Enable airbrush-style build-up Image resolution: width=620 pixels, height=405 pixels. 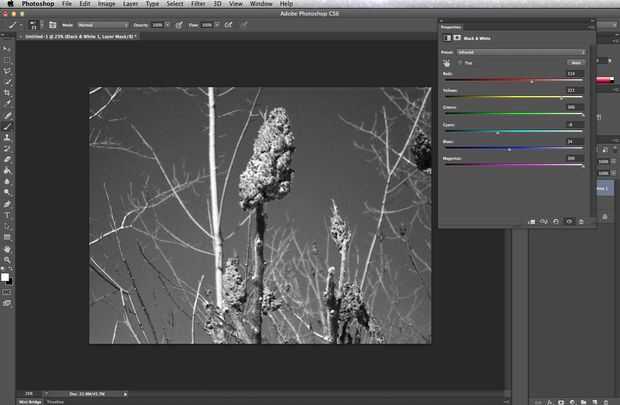pos(229,25)
